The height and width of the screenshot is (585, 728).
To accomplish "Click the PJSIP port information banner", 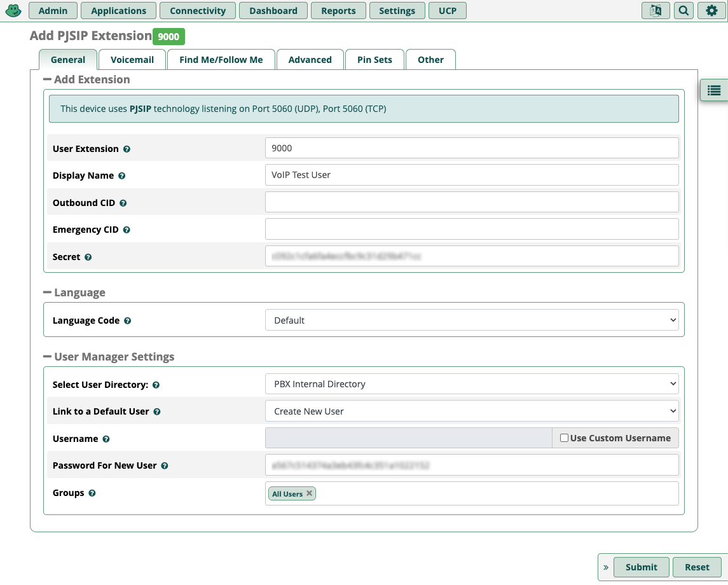I will pyautogui.click(x=364, y=109).
